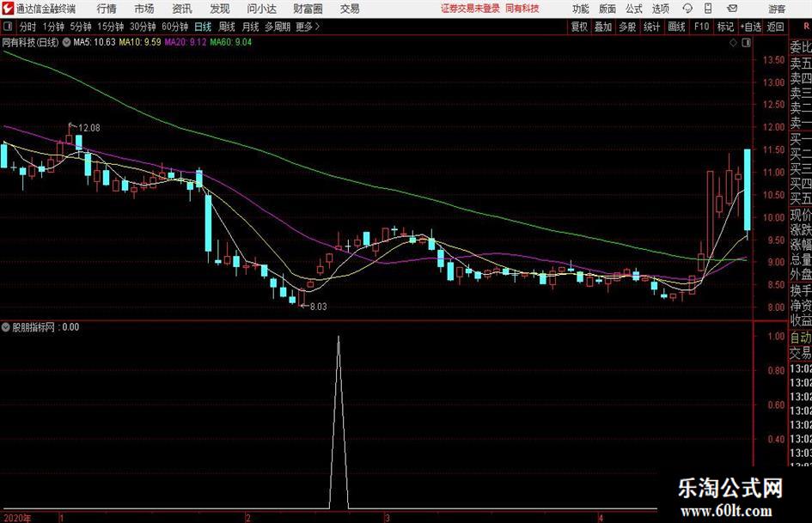Switch to the 5分钟 period tab
Screen dimensions: 812x523
pyautogui.click(x=81, y=27)
